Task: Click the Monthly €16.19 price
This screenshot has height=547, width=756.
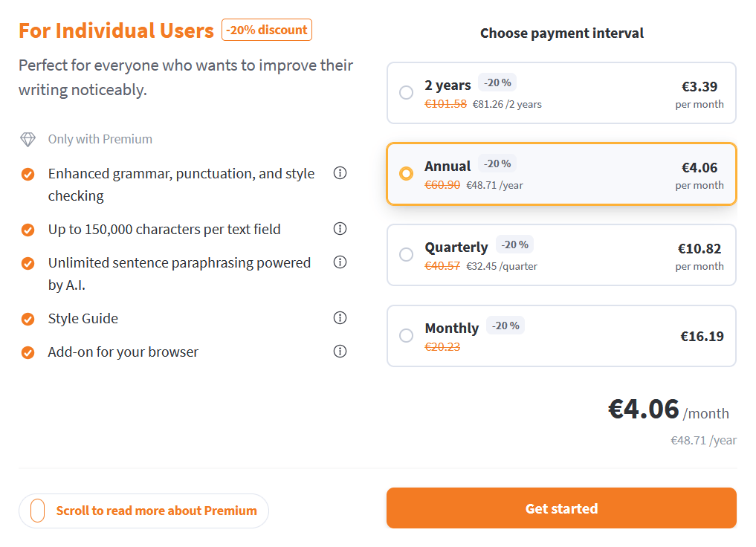Action: (x=702, y=337)
